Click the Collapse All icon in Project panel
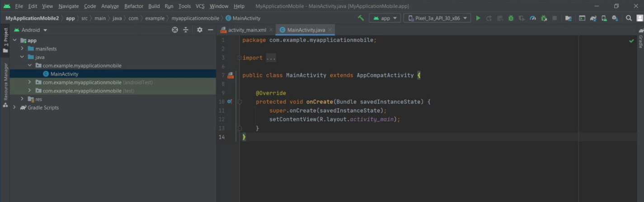 pyautogui.click(x=186, y=30)
